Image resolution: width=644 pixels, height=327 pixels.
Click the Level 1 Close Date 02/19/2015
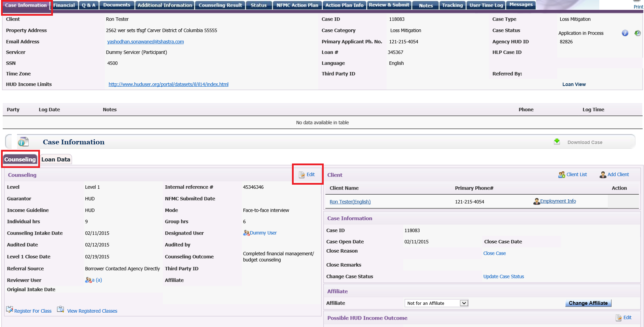coord(97,257)
